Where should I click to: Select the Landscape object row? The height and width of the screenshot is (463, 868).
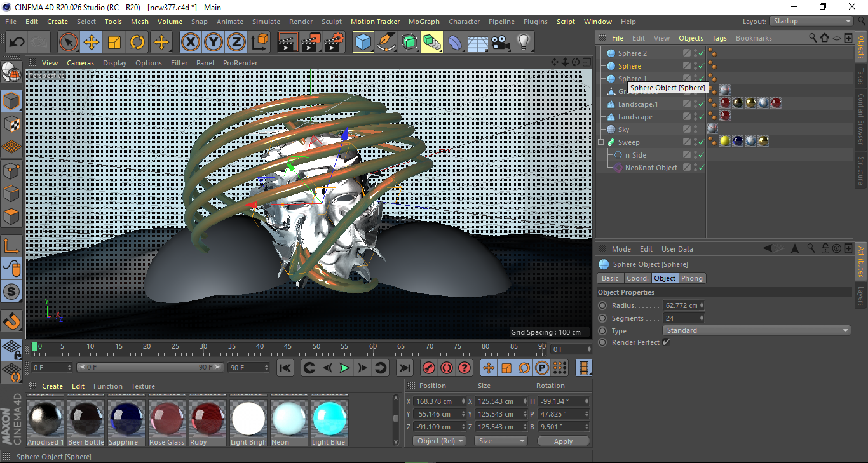tap(635, 117)
